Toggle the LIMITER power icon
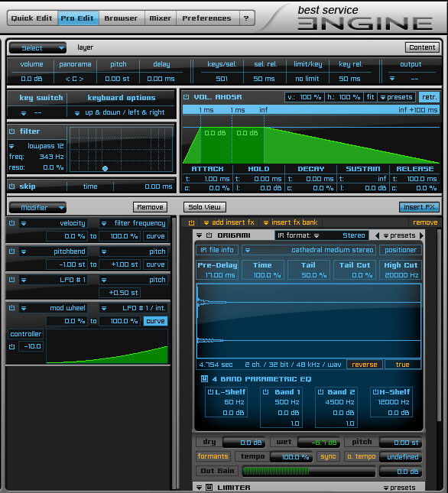The height and width of the screenshot is (493, 448). point(209,488)
